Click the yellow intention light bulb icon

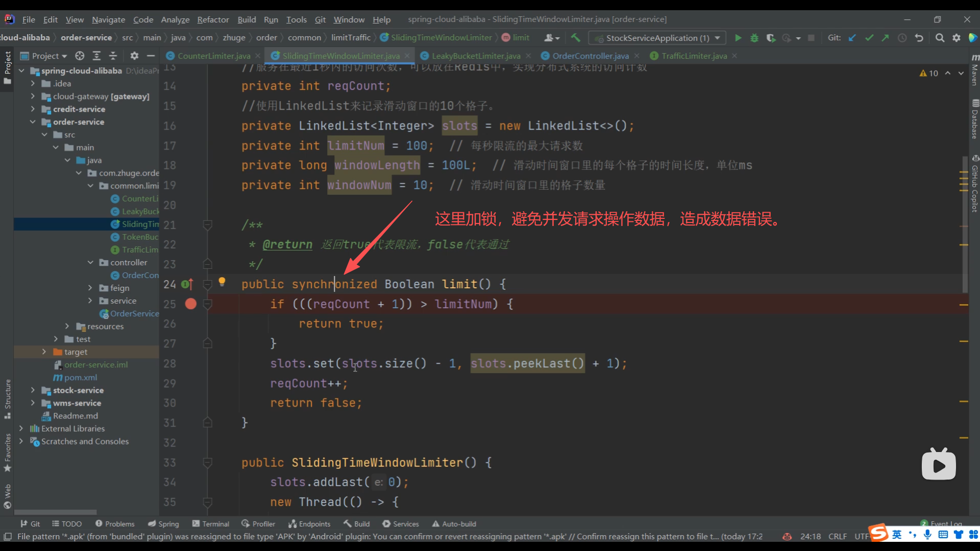[x=222, y=281]
